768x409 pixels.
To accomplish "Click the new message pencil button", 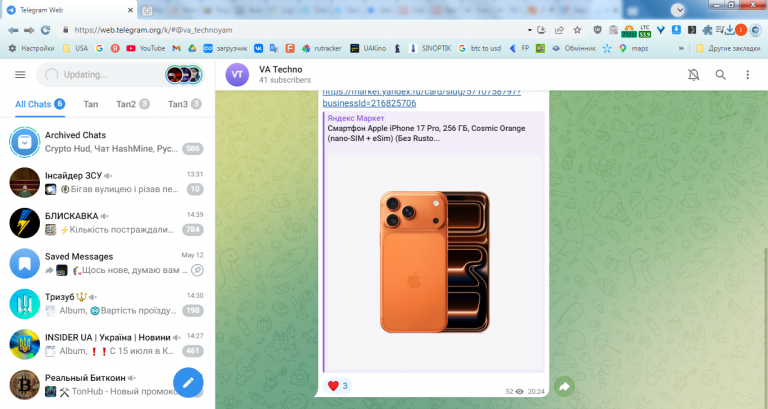I will pos(188,383).
